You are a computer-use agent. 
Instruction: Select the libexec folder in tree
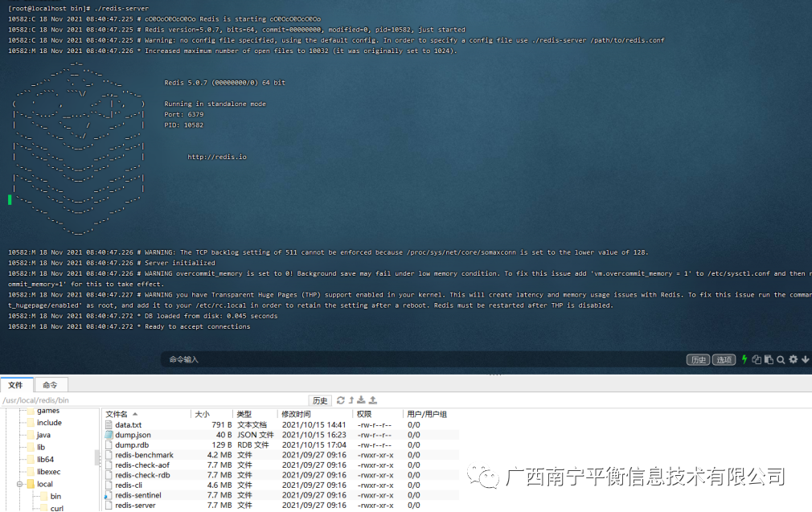pyautogui.click(x=49, y=472)
